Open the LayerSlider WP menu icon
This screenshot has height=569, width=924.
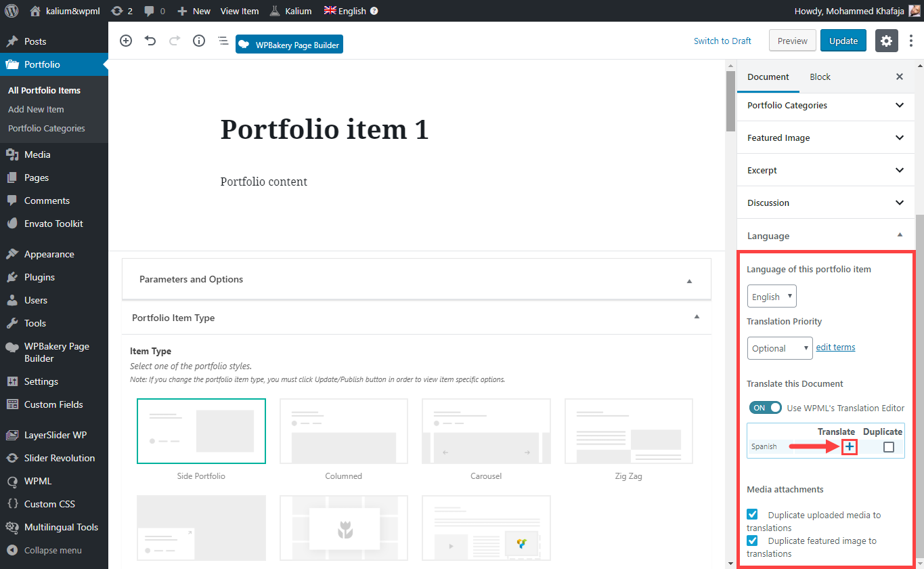point(12,435)
